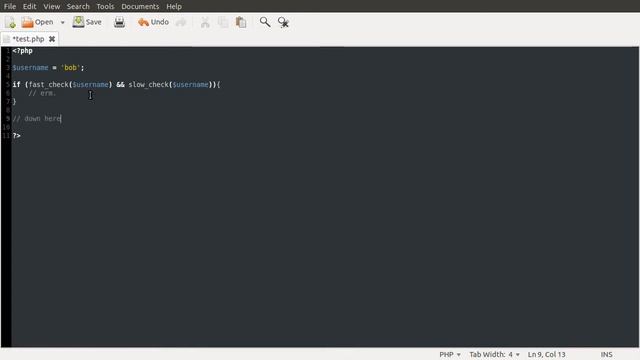Screen dimensions: 640x360
Task: Toggle the INS insert mode indicator
Action: [x=606, y=354]
